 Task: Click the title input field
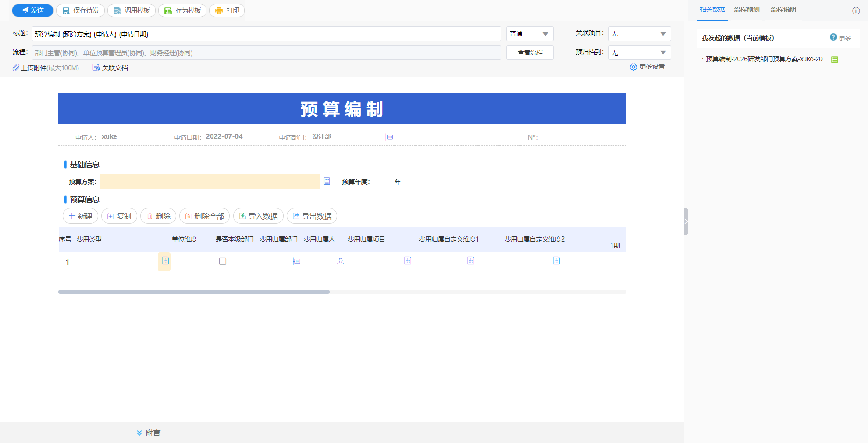click(266, 34)
